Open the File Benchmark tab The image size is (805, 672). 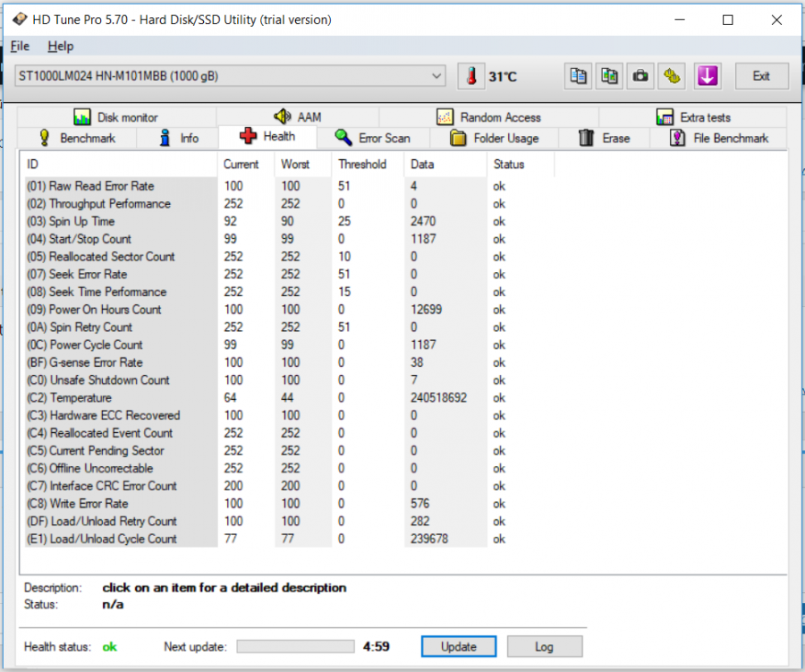pos(719,138)
